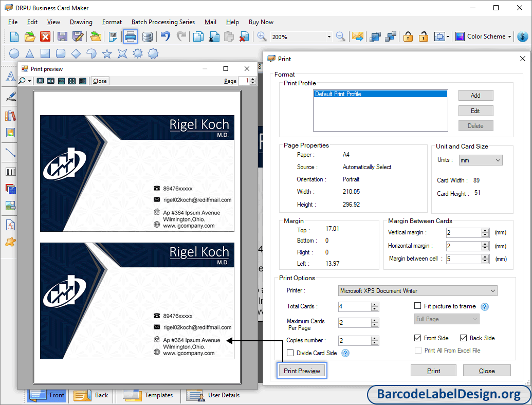Open the User Details tab

click(214, 395)
